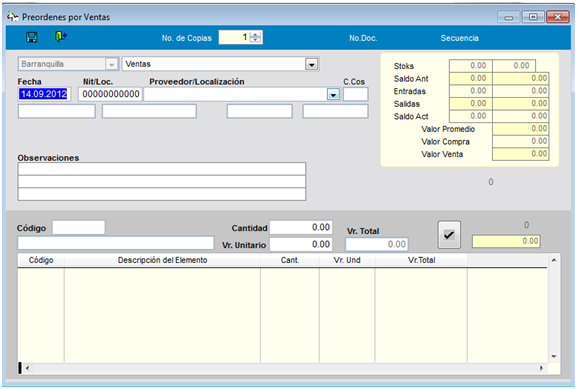Viewport: 577px width, 389px height.
Task: Click the grid scroll left arrow
Action: (27, 368)
